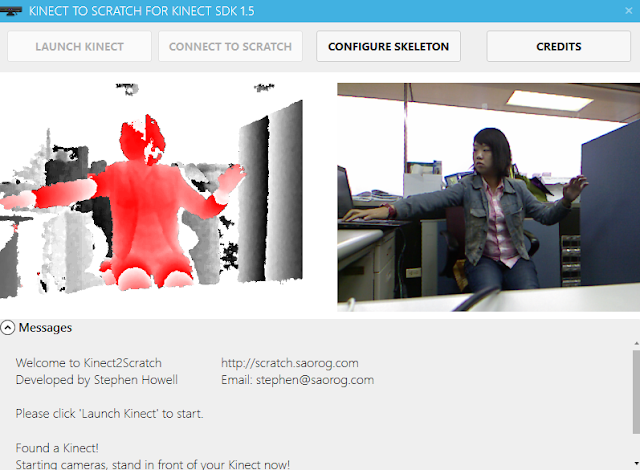Image resolution: width=640 pixels, height=470 pixels.
Task: Collapse the Messages section
Action: pos(8,328)
